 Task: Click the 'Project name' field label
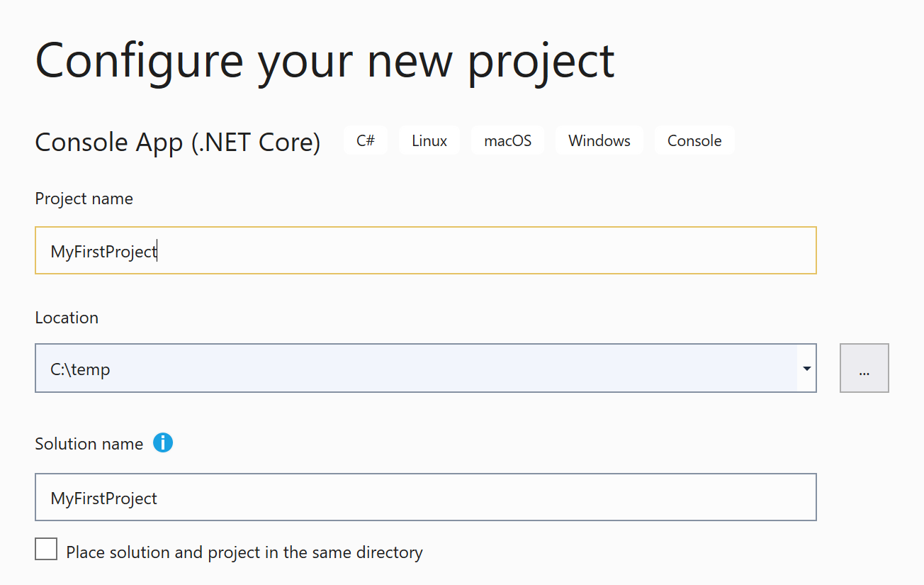[84, 199]
